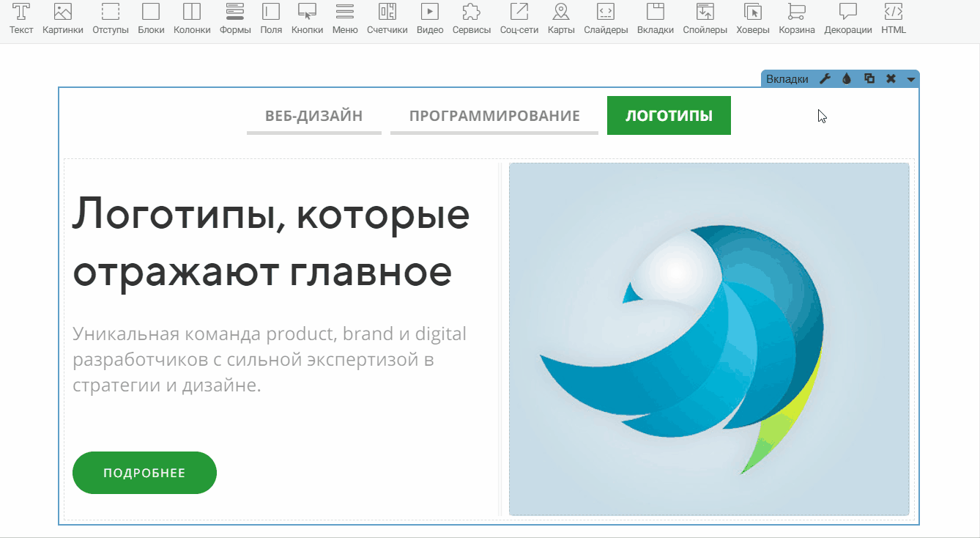Screen dimensions: 980x538
Task: Select the Слайдеры widget icon
Action: tap(606, 12)
